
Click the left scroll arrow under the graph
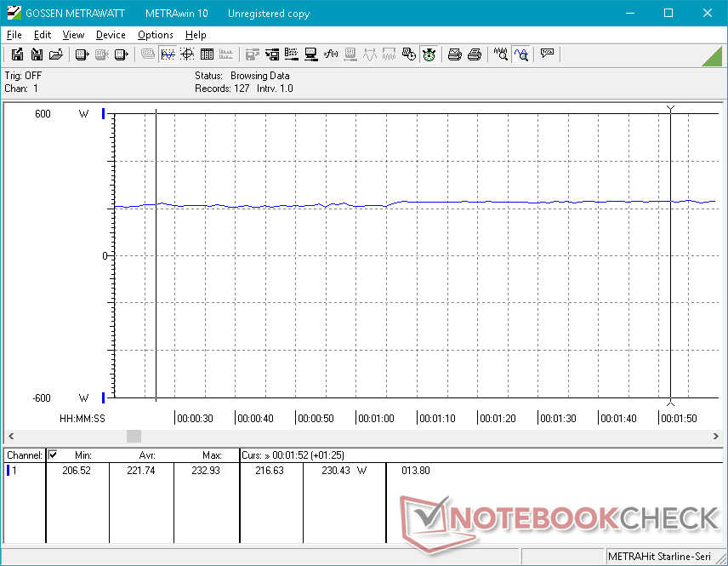(11, 436)
